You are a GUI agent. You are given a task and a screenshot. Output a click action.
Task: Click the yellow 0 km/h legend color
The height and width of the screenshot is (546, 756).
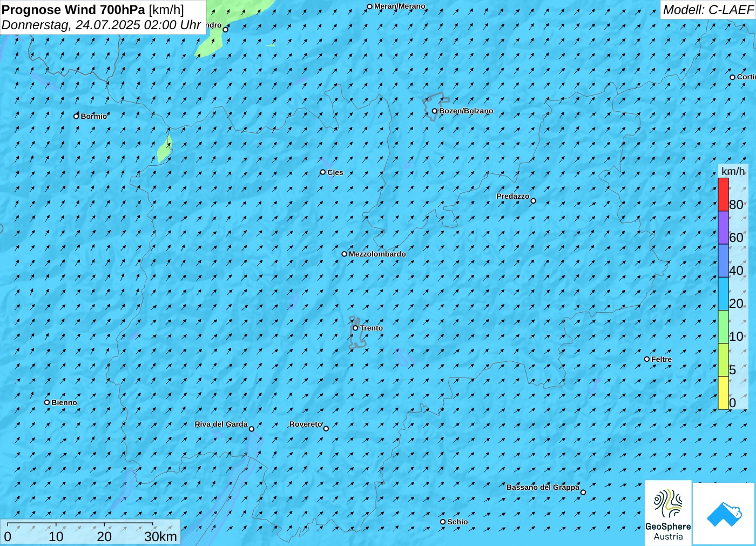click(723, 393)
